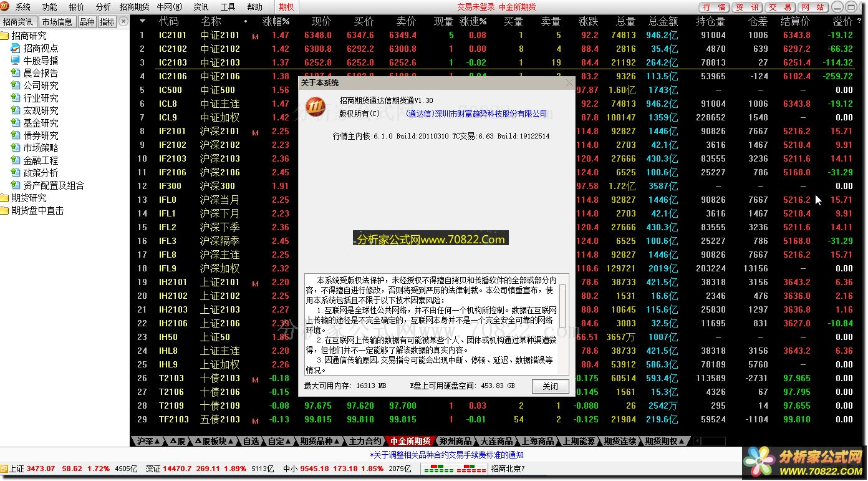Click the connection signal bars in status bar
This screenshot has width=868, height=481.
(x=455, y=469)
